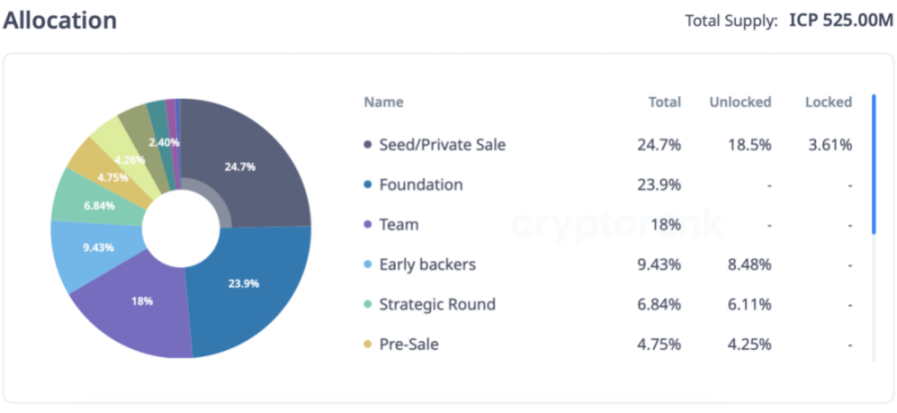Click the Name column header
Image resolution: width=897 pixels, height=413 pixels.
383,102
